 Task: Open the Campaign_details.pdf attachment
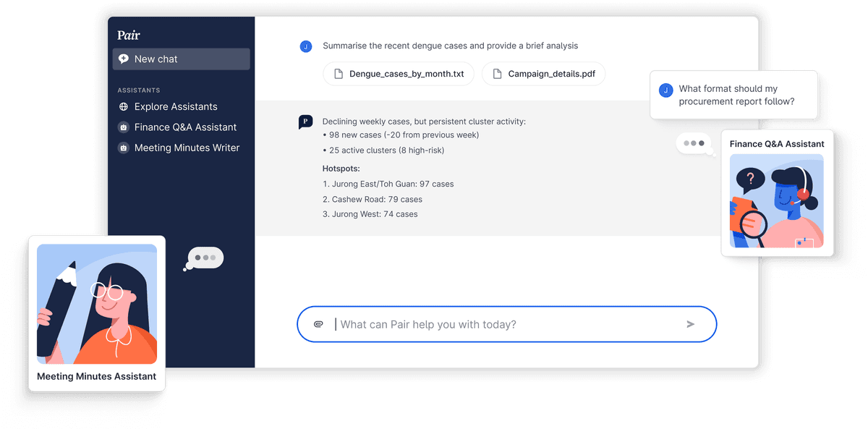pos(543,74)
